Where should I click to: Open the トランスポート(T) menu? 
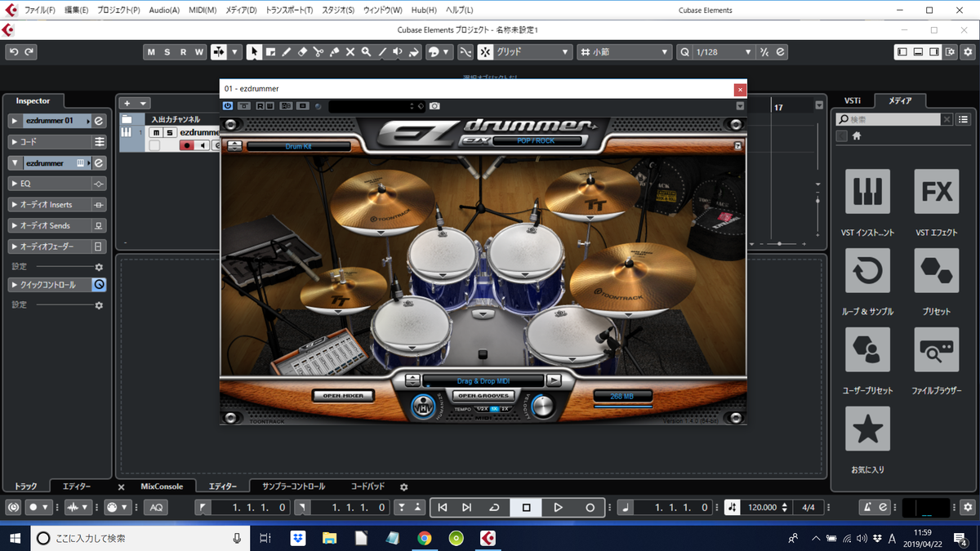click(x=289, y=10)
